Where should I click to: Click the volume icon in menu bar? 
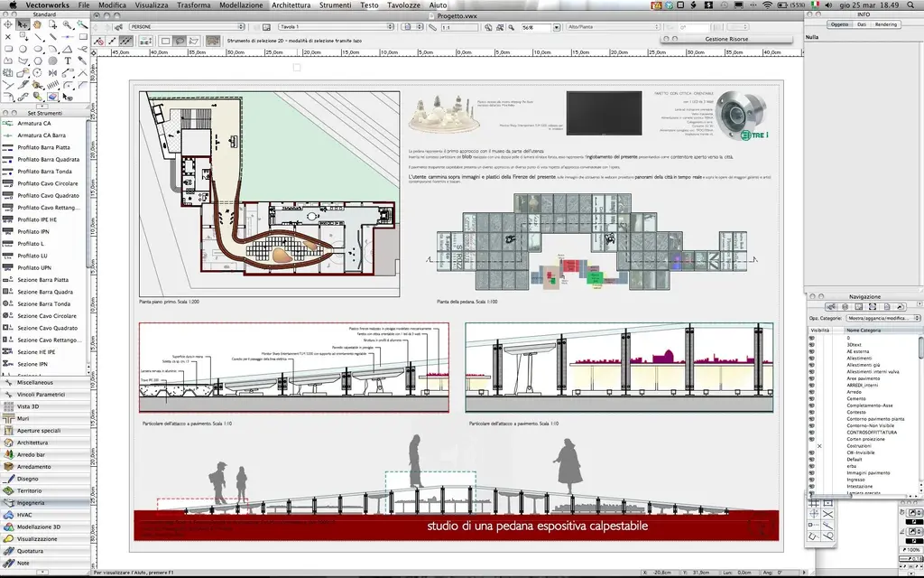(x=829, y=5)
